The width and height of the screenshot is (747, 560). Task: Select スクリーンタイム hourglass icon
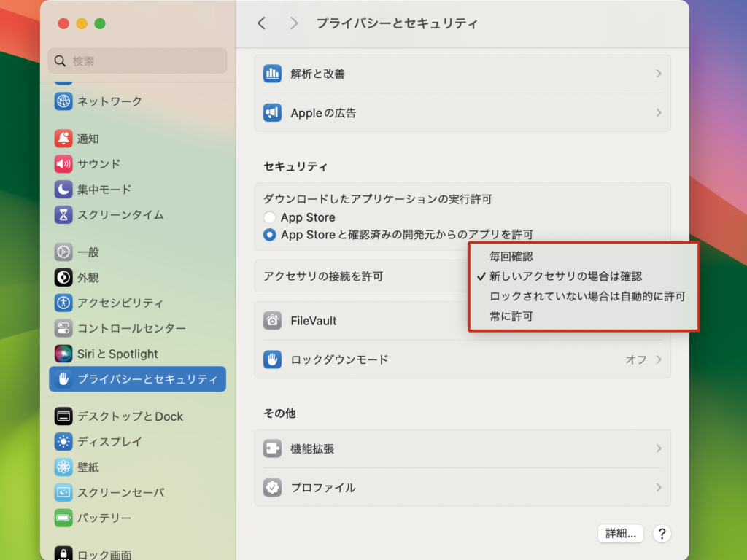coord(63,215)
